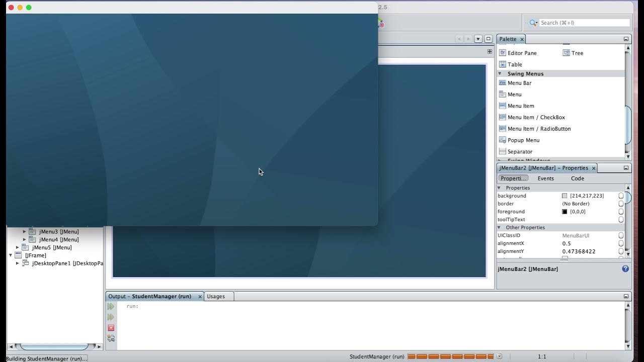644x362 pixels.
Task: Close the jMenuBar2 Properties tab
Action: pos(594,168)
